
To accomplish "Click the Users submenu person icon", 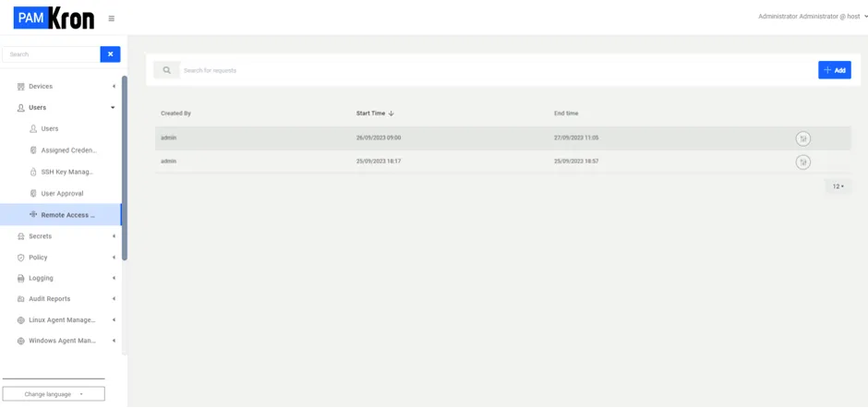I will tap(33, 128).
